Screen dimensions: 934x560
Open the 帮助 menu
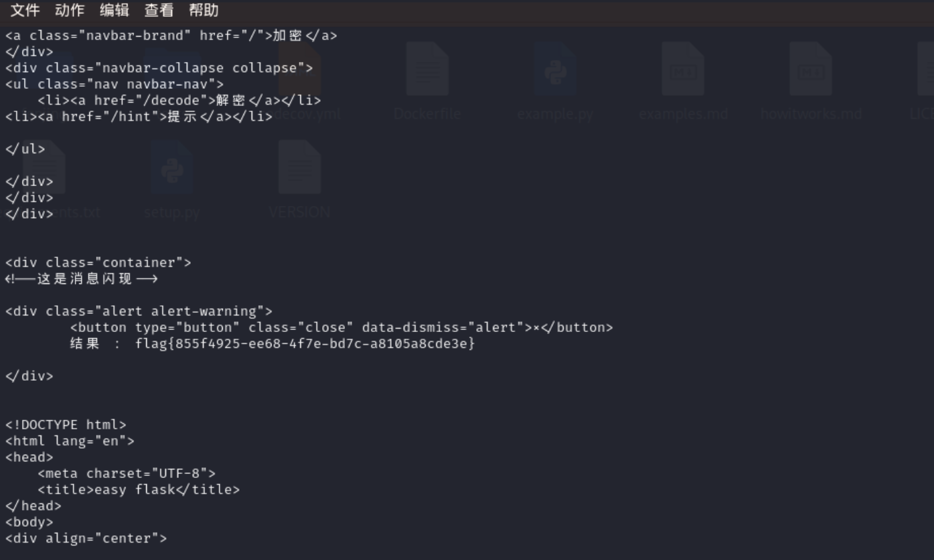[203, 10]
